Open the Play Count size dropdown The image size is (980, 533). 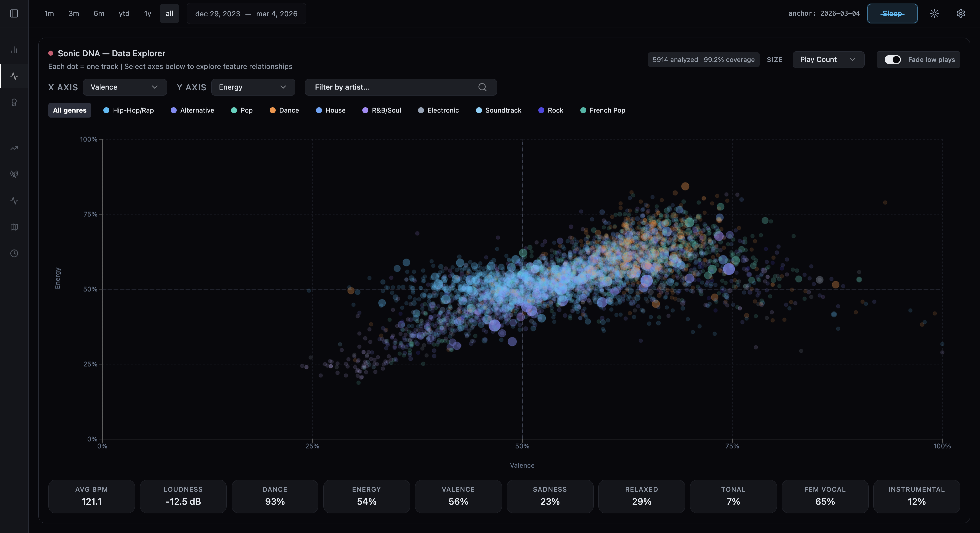[828, 59]
